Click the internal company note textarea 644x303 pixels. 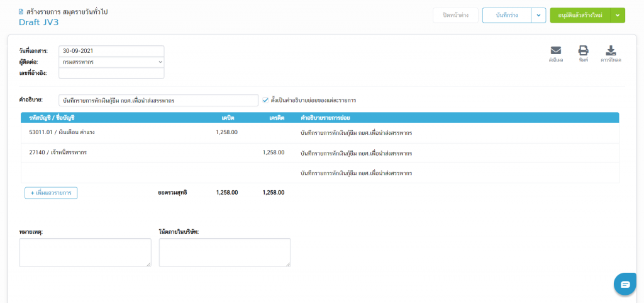pos(225,252)
